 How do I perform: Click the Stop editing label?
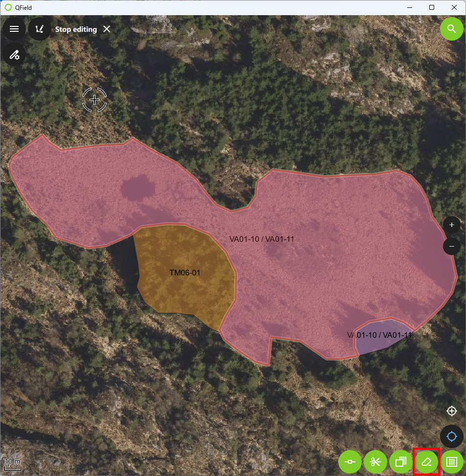(x=76, y=29)
